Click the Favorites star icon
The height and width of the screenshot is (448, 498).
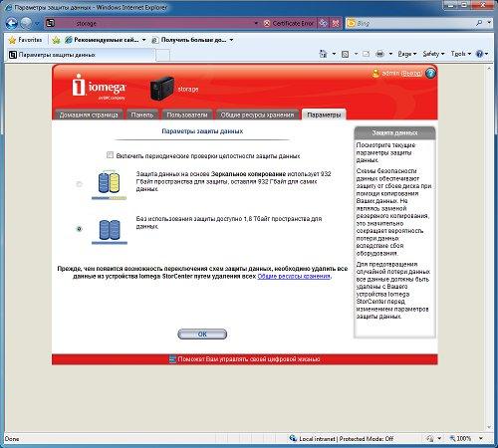point(12,40)
